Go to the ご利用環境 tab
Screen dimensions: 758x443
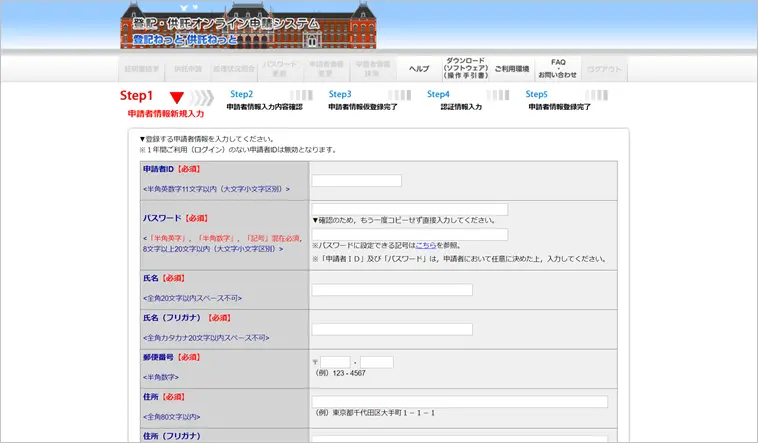[511, 69]
